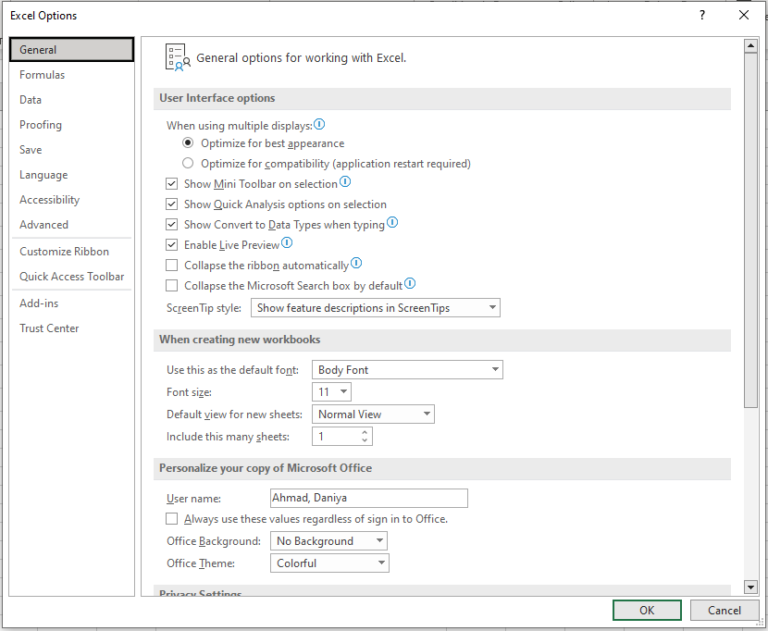Open the Save options category

click(x=72, y=149)
